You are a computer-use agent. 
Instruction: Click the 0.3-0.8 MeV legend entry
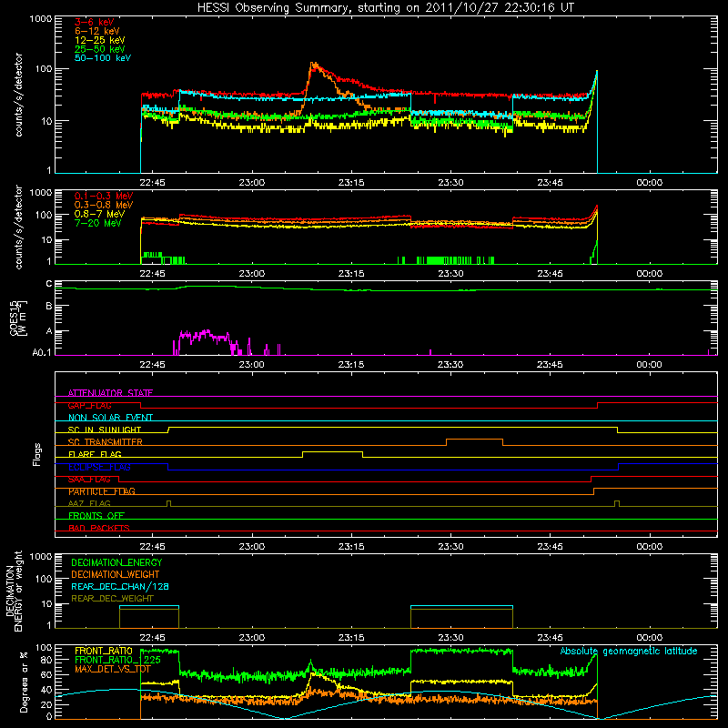(104, 205)
